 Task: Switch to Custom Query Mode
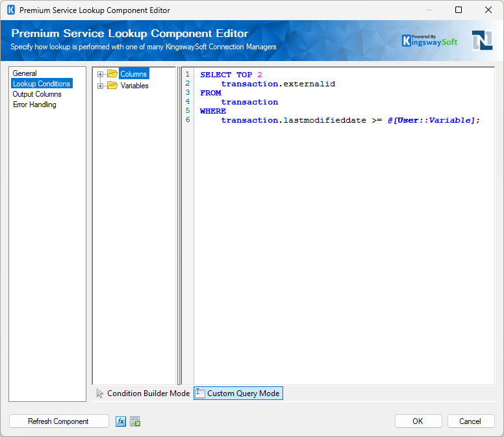pyautogui.click(x=238, y=393)
